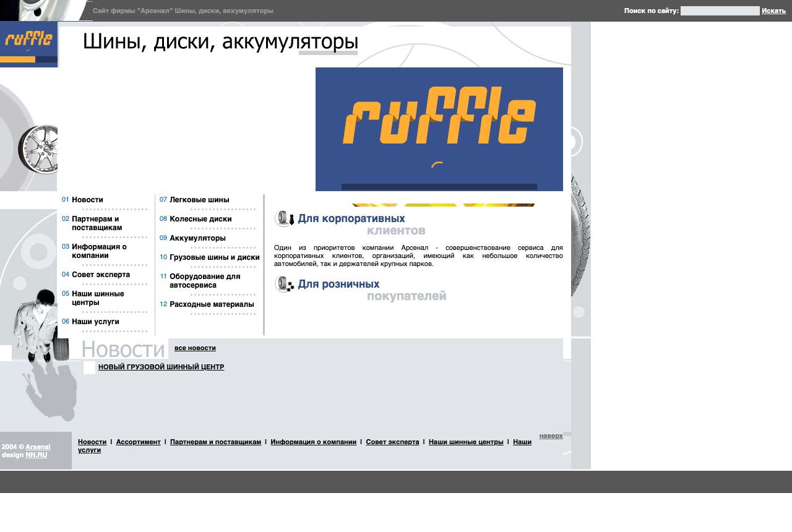
Task: Click the corporate clients description paragraph
Action: point(418,255)
